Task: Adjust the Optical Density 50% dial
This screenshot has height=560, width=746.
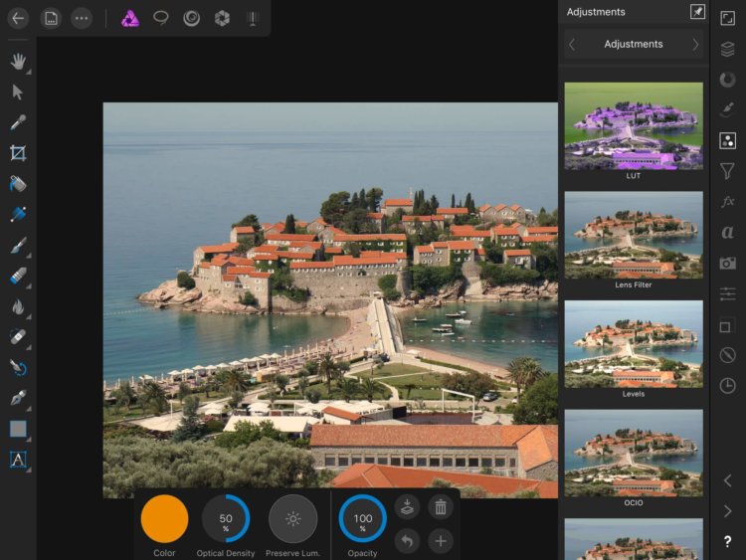Action: point(226,518)
